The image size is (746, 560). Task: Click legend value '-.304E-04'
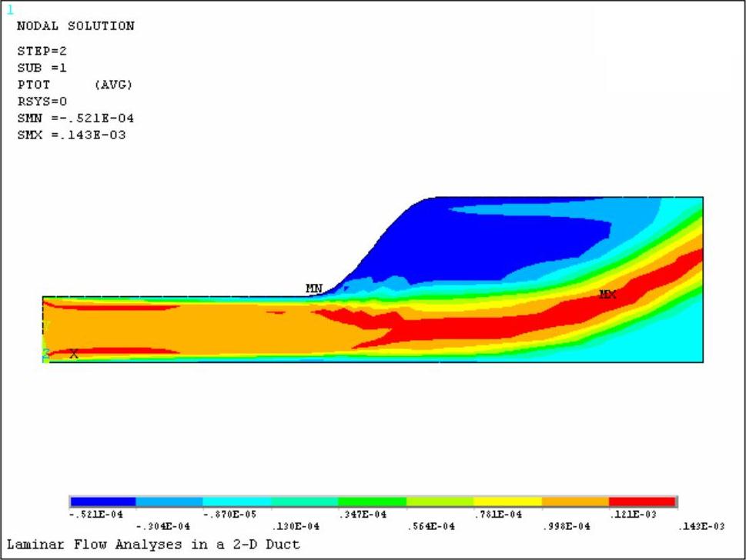[163, 527]
